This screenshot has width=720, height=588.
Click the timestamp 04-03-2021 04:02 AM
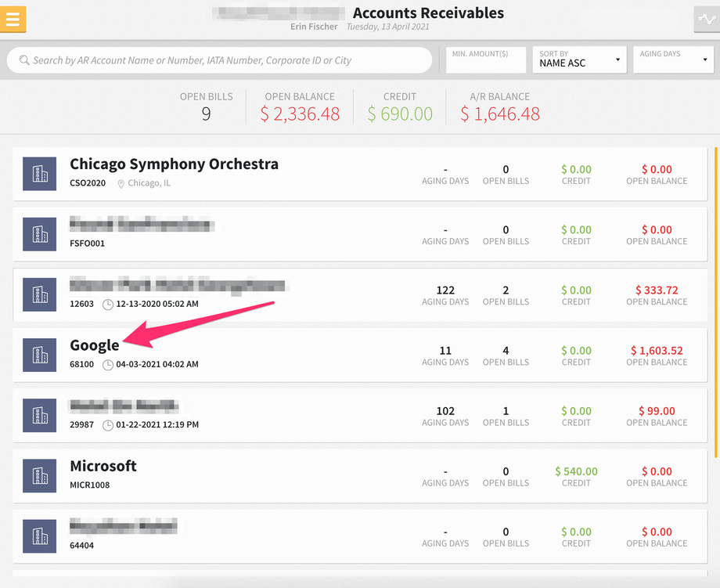157,364
